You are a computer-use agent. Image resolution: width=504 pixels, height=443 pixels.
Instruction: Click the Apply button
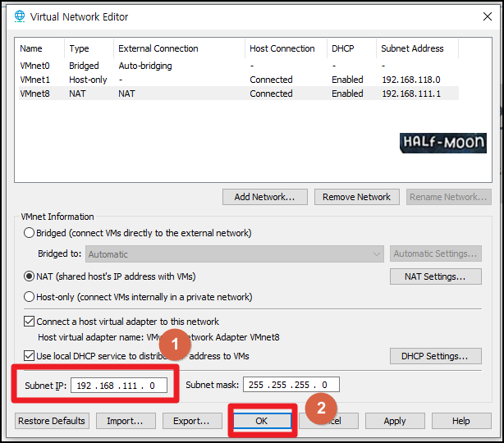(x=395, y=421)
